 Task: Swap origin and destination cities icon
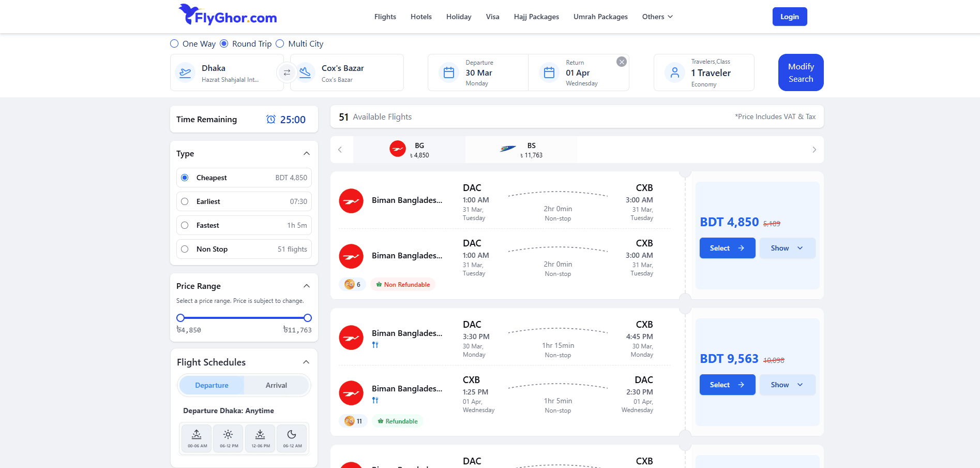(x=287, y=72)
